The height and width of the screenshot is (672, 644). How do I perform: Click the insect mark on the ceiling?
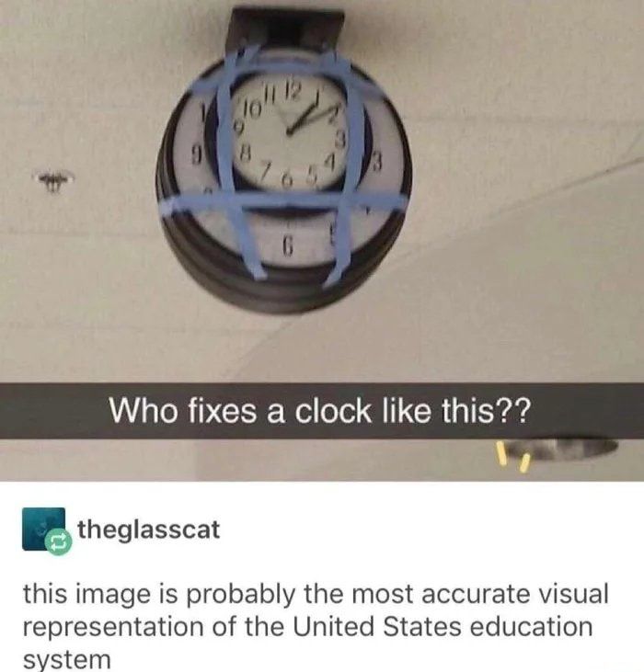tap(54, 178)
